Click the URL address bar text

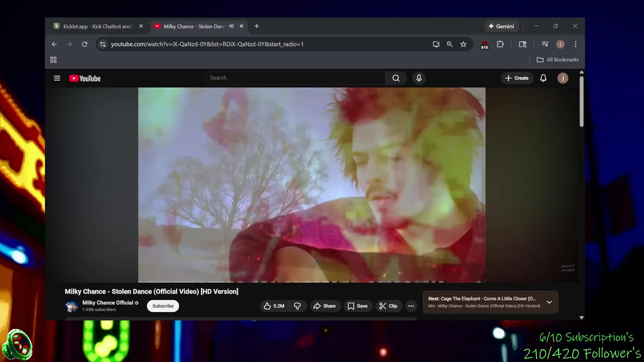(207, 44)
